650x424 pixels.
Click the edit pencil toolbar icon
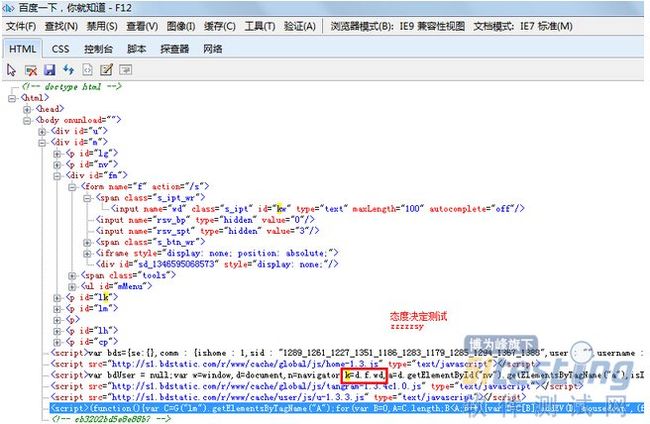(106, 70)
